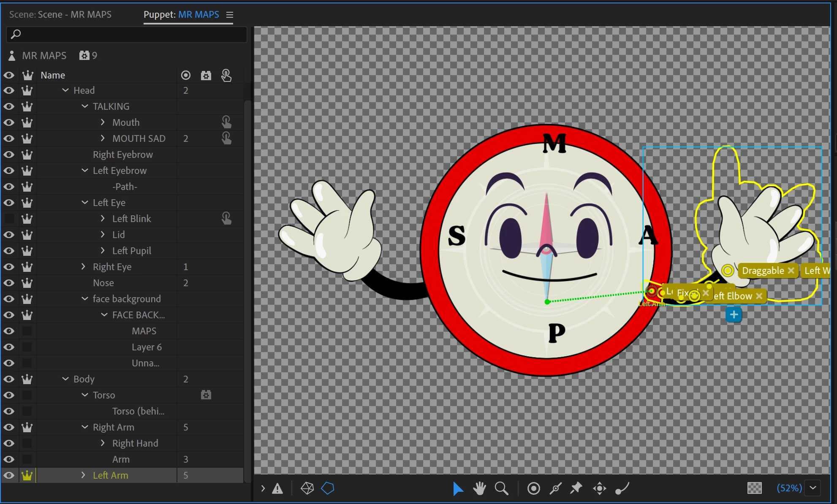
Task: Select the Pin tool
Action: [576, 488]
